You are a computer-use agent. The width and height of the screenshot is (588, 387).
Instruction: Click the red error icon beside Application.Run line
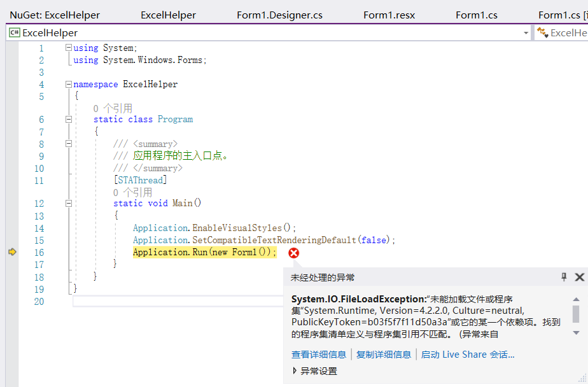(293, 252)
